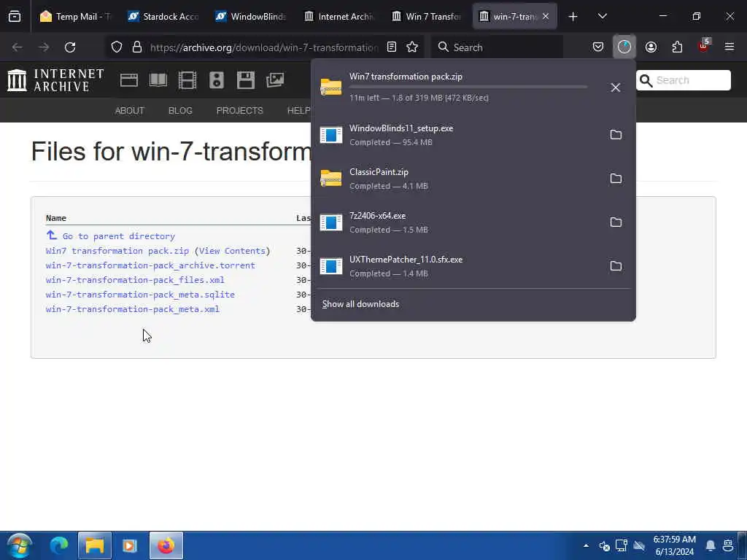Viewport: 747px width, 560px height.
Task: Open the BLOG menu item
Action: point(180,111)
